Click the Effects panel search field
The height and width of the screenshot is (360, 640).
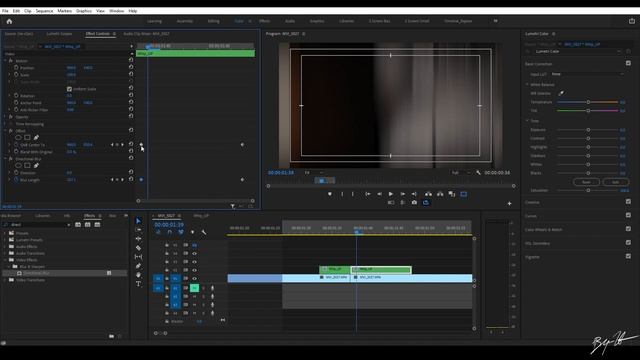point(37,225)
